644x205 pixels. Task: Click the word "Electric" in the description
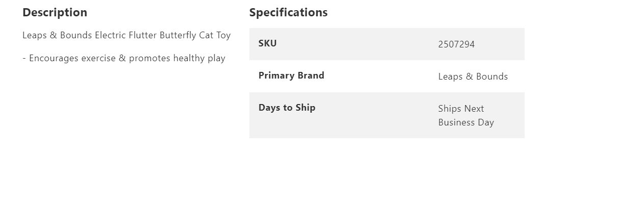pos(110,35)
